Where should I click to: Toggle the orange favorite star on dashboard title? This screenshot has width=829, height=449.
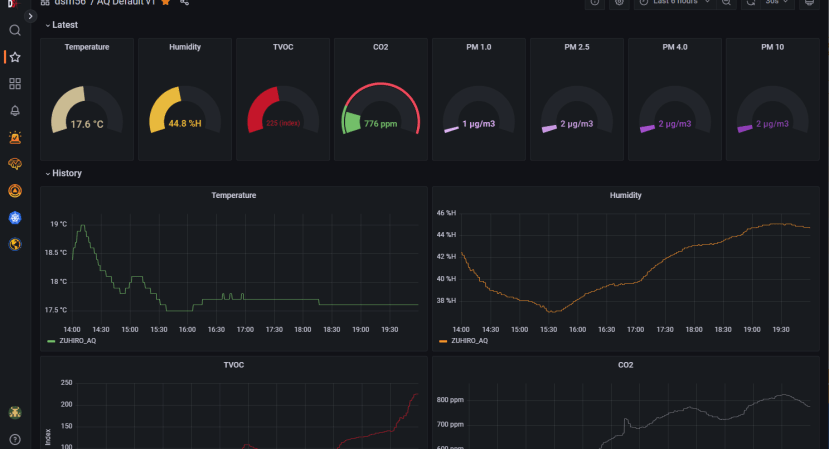point(165,2)
